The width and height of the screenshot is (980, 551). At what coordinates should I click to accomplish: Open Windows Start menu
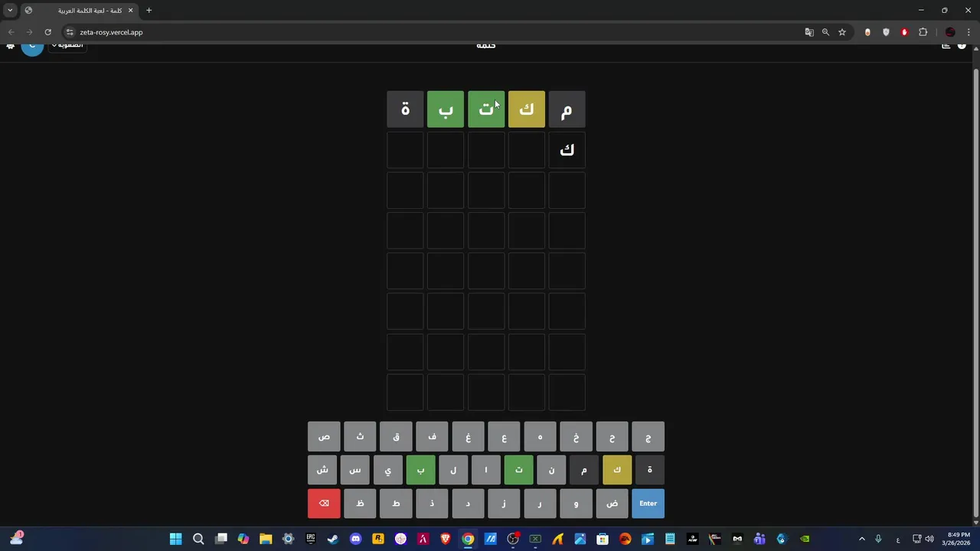(175, 539)
